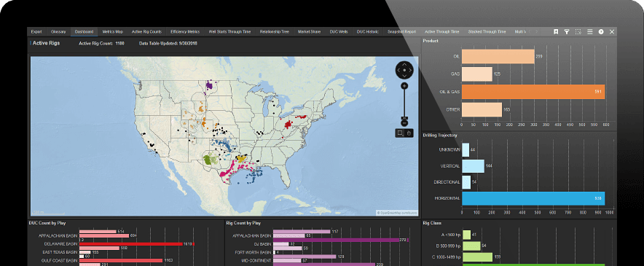This screenshot has height=266, width=644.
Task: Switch to Stacked Through Time tab
Action: point(487,31)
